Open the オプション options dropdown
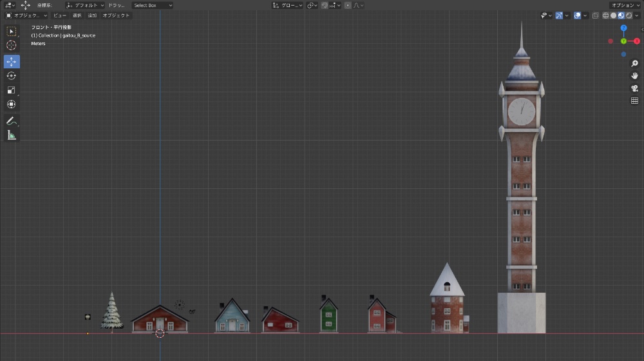Image resolution: width=644 pixels, height=361 pixels. [625, 5]
